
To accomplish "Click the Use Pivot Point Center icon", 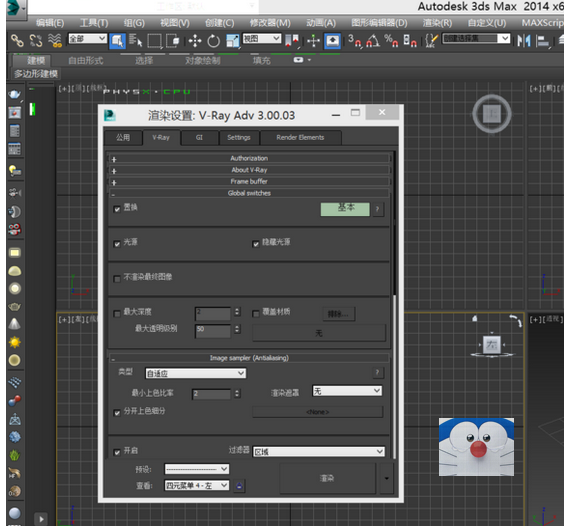I will [x=292, y=41].
